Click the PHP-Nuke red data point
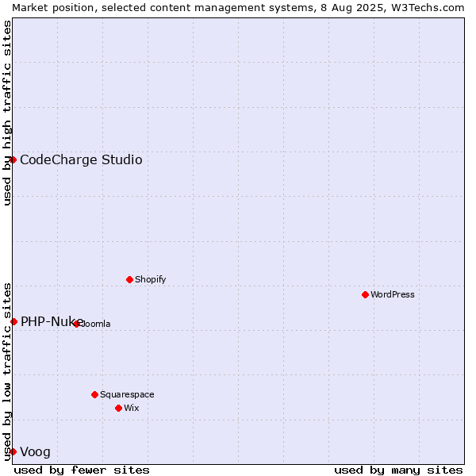Image resolution: width=476 pixels, height=476 pixels. pyautogui.click(x=13, y=321)
